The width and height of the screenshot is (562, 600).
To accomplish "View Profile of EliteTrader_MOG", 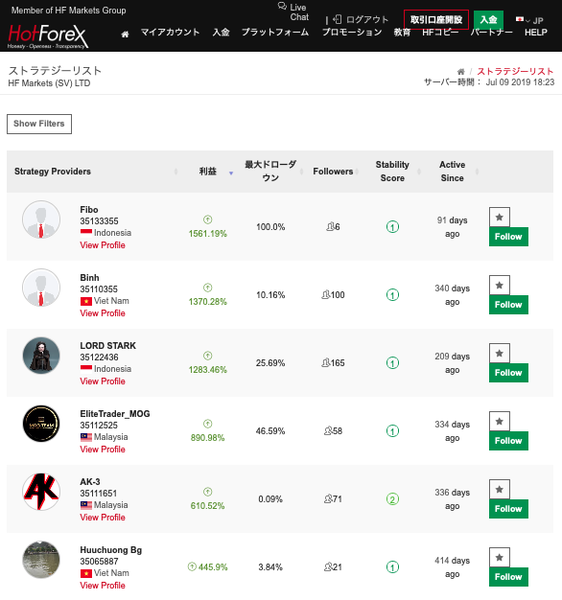I will [x=103, y=450].
